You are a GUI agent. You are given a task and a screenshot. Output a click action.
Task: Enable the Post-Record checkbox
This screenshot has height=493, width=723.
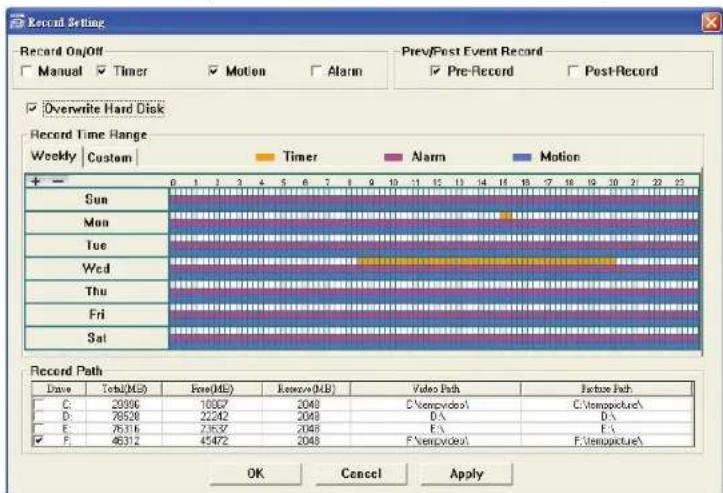point(573,71)
